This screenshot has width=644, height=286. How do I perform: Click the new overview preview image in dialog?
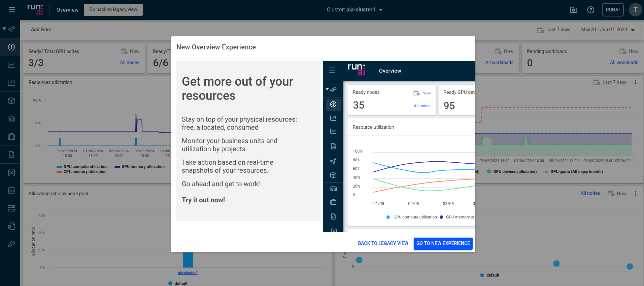tap(399, 146)
